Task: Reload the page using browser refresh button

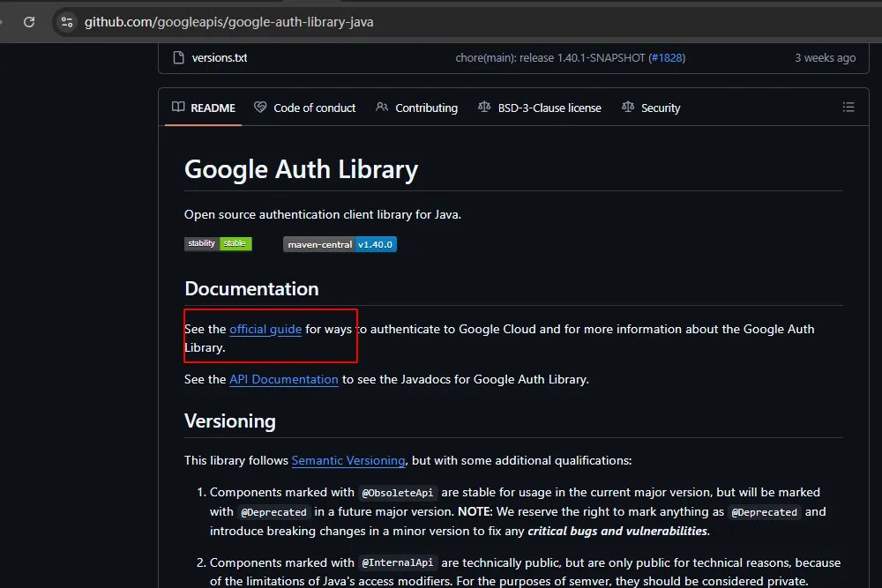Action: (x=29, y=22)
